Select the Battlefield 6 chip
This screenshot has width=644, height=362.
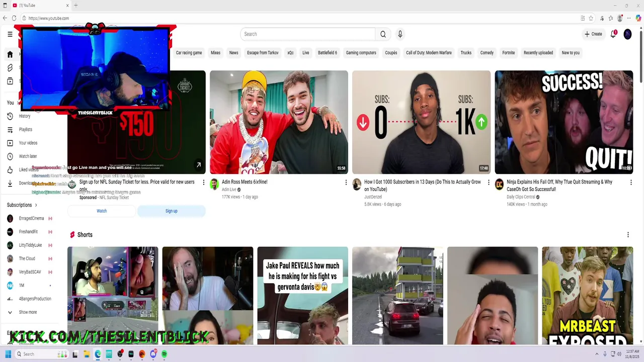[x=328, y=53]
